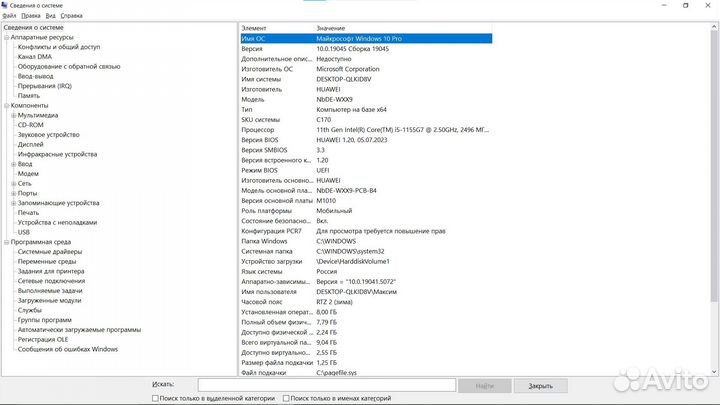The height and width of the screenshot is (405, 720).
Task: Select Выполняемые задачи item
Action: click(50, 291)
